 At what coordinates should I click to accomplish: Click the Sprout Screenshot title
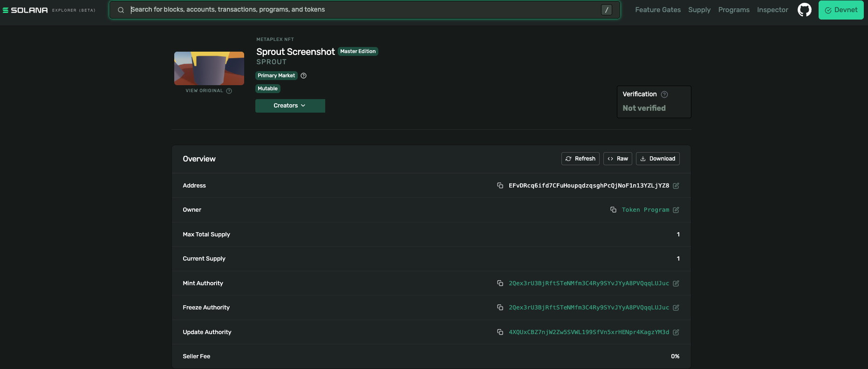pos(295,52)
